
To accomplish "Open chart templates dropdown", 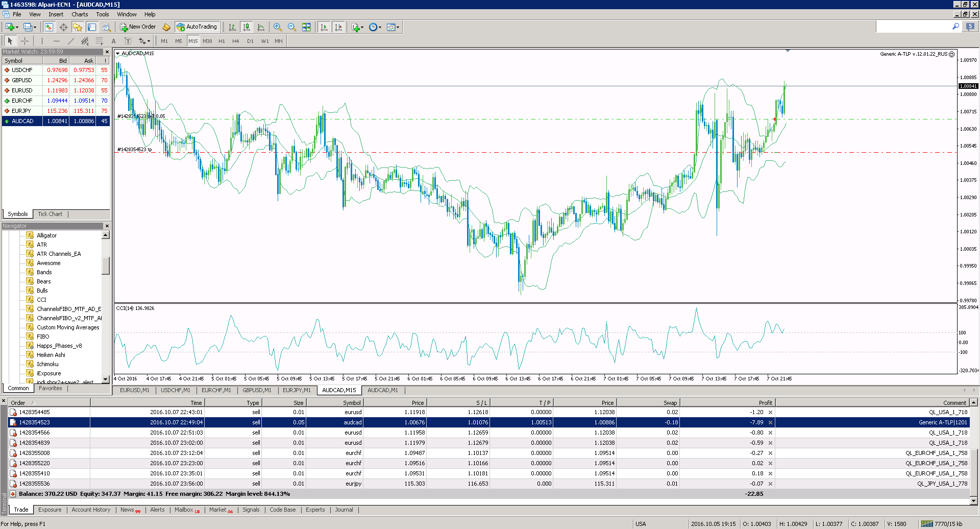I will (x=393, y=27).
